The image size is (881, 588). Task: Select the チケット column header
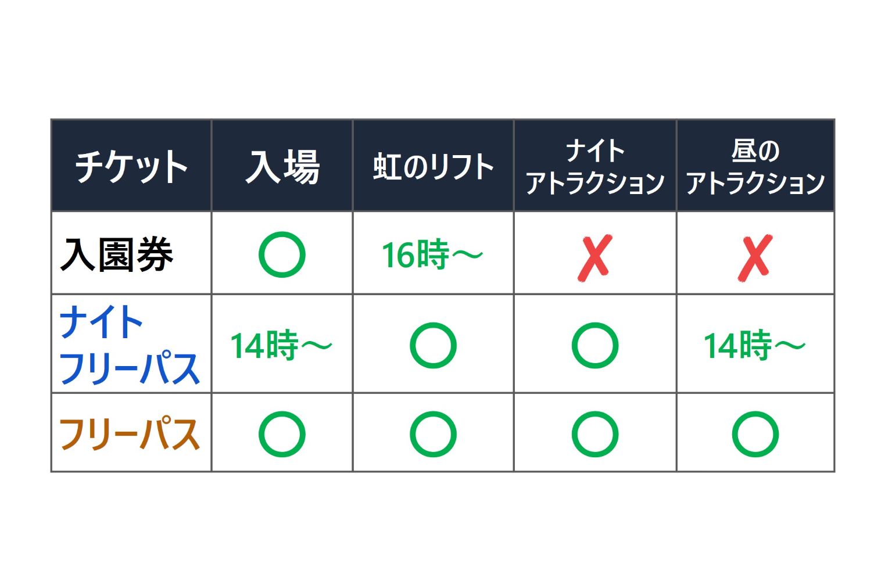point(131,166)
